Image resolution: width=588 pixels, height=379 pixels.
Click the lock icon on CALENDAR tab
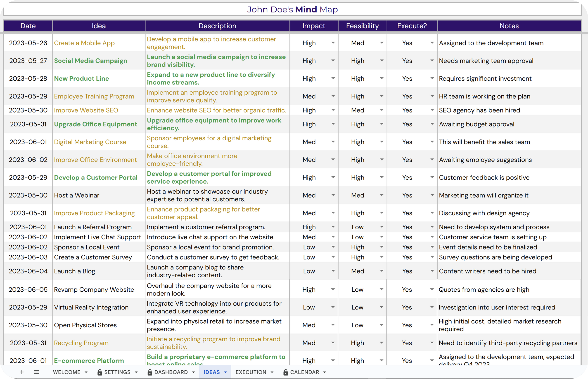coord(285,372)
